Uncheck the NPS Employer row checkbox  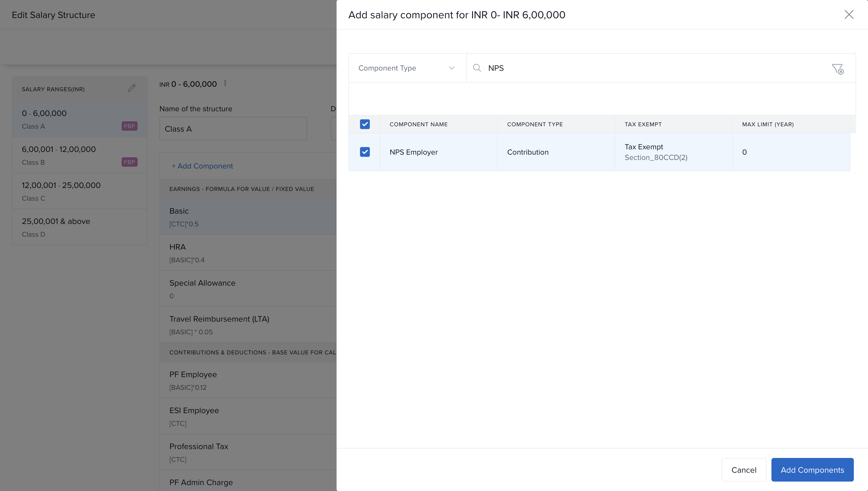(365, 152)
